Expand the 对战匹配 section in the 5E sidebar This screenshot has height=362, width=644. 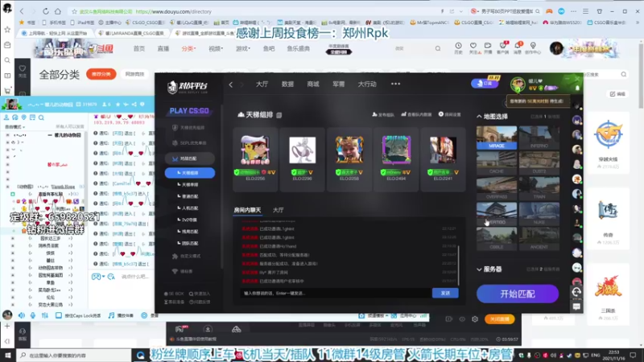[189, 158]
